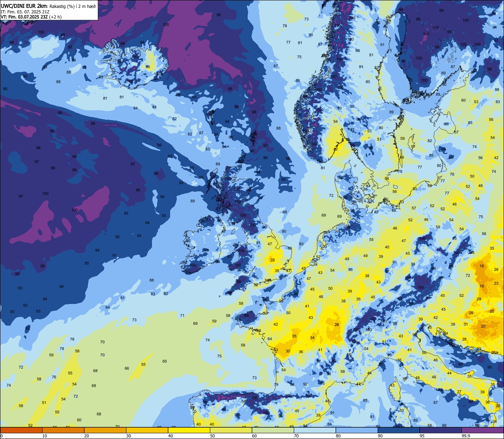This screenshot has width=504, height=439.
Task: Click the humidity value 18 on the map
Action: tap(482, 266)
